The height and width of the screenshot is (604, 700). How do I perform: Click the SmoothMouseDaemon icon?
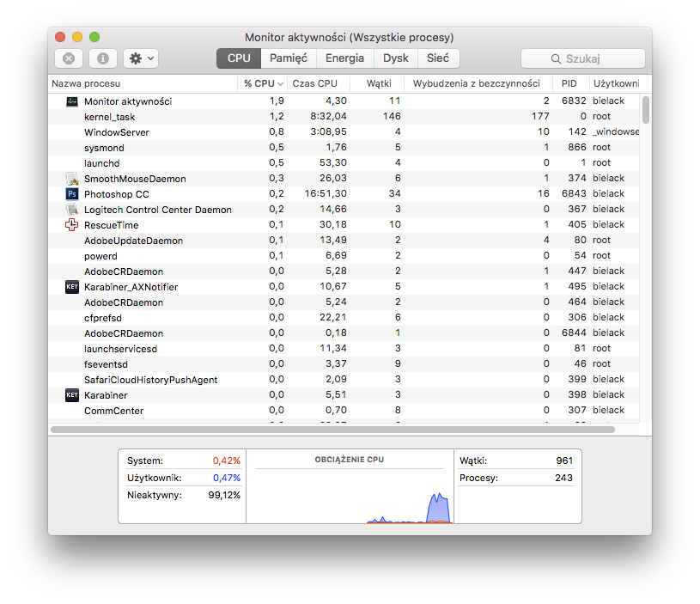coord(72,179)
